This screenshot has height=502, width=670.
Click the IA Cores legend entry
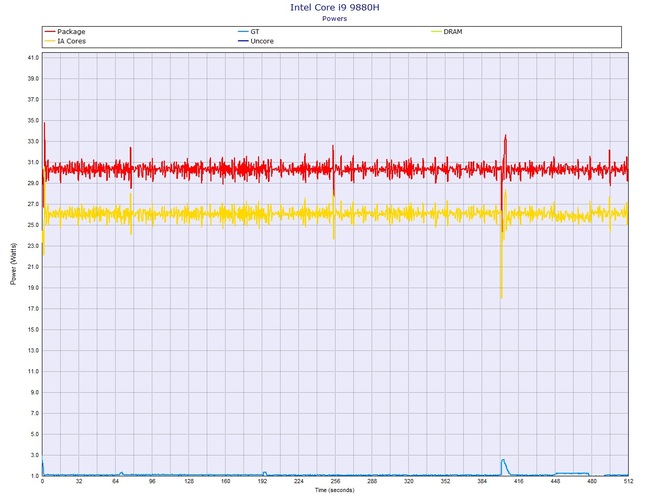click(x=65, y=41)
